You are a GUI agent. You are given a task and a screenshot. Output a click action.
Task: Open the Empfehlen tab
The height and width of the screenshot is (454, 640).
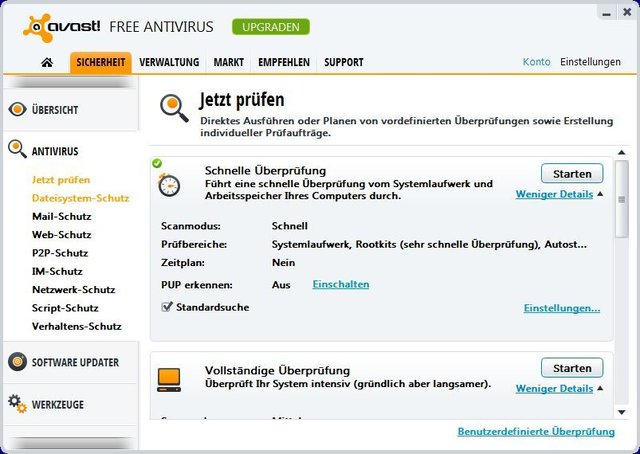click(x=284, y=62)
